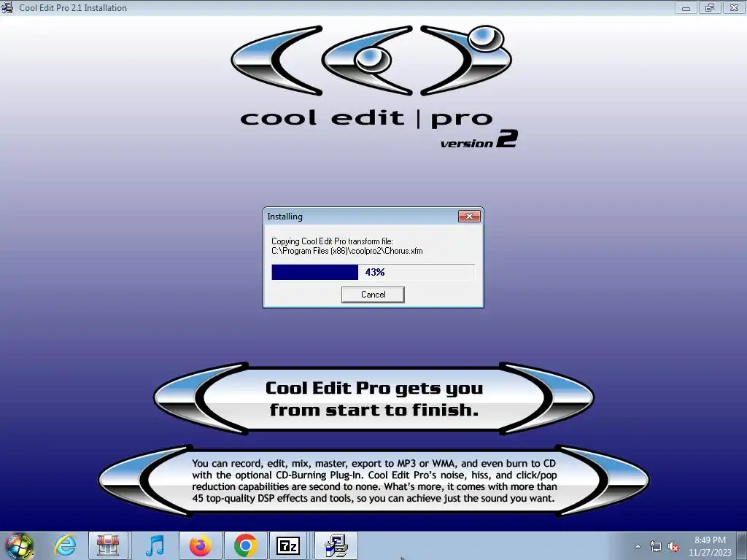Screen dimensions: 747x560
Task: Click the muted volume tray icon
Action: [x=673, y=547]
